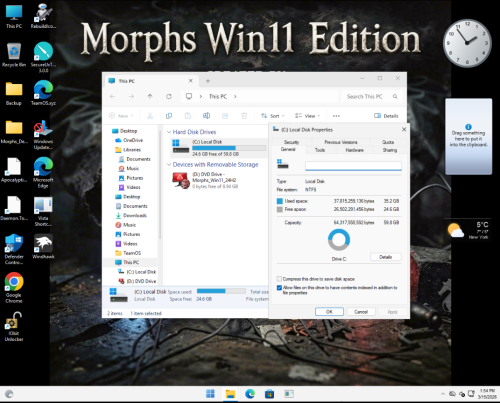Enable Compress this drive to save space
The image size is (500, 403).
279,279
